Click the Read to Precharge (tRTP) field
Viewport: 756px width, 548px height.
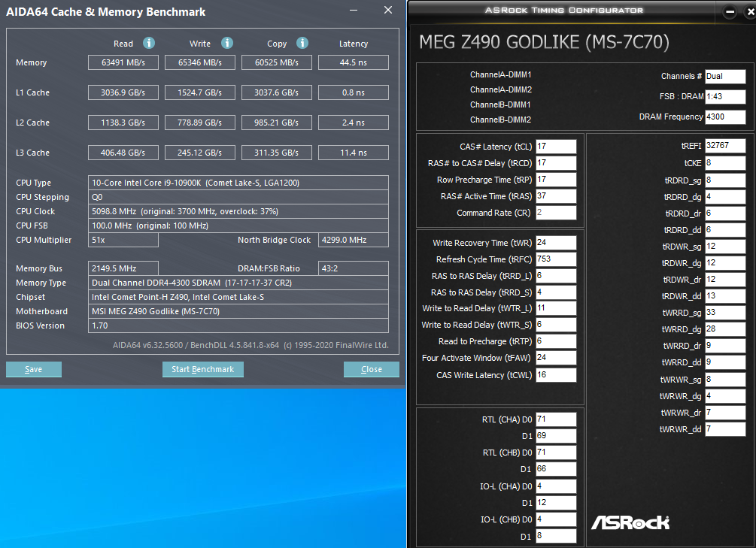(x=556, y=341)
